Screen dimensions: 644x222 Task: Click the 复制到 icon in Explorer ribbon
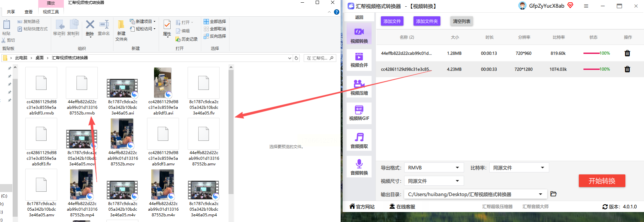(74, 24)
